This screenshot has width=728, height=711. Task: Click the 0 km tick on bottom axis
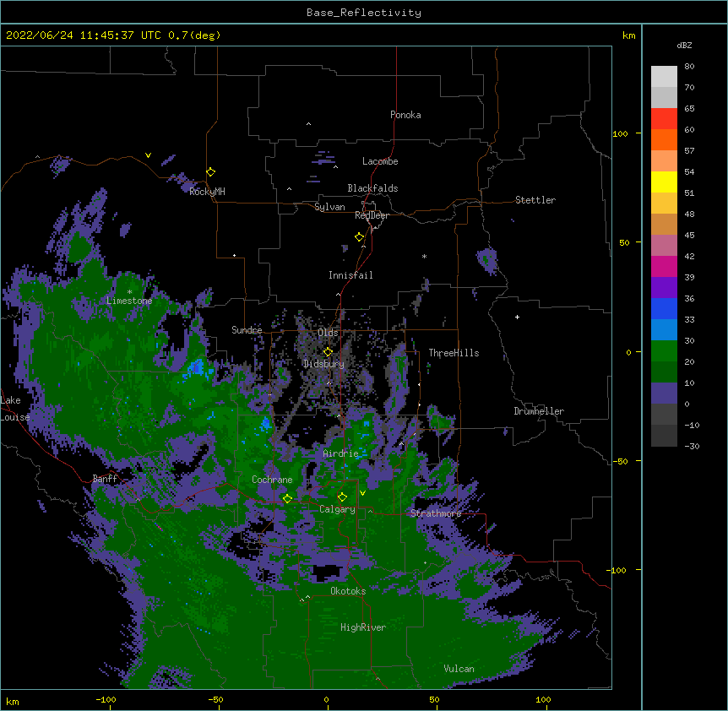[326, 699]
